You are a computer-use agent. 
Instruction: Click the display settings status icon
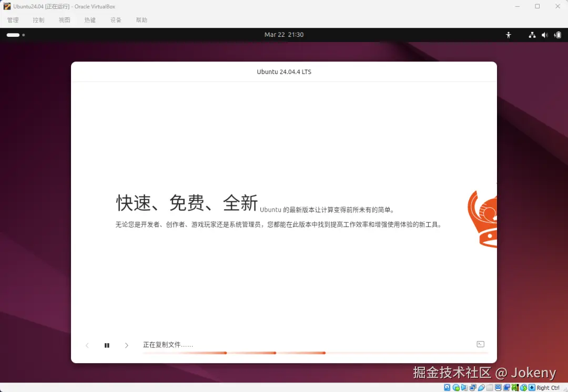click(499, 387)
